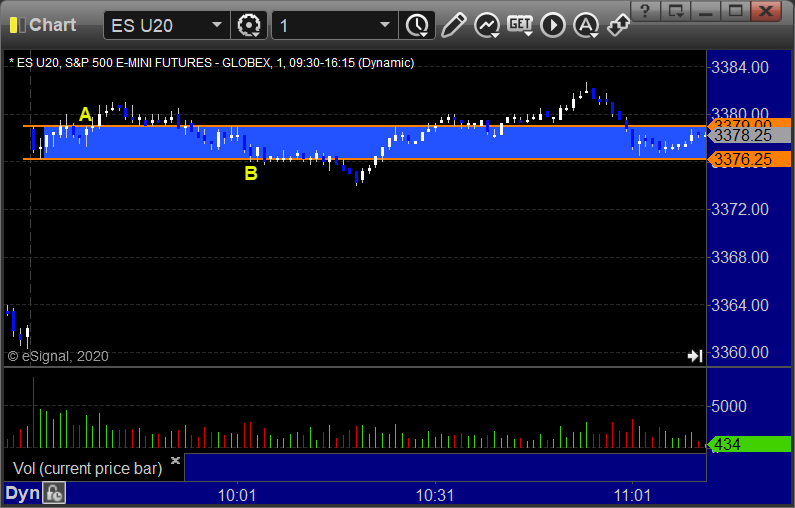Select the Vol (current price bar) label
This screenshot has width=795, height=508.
87,468
